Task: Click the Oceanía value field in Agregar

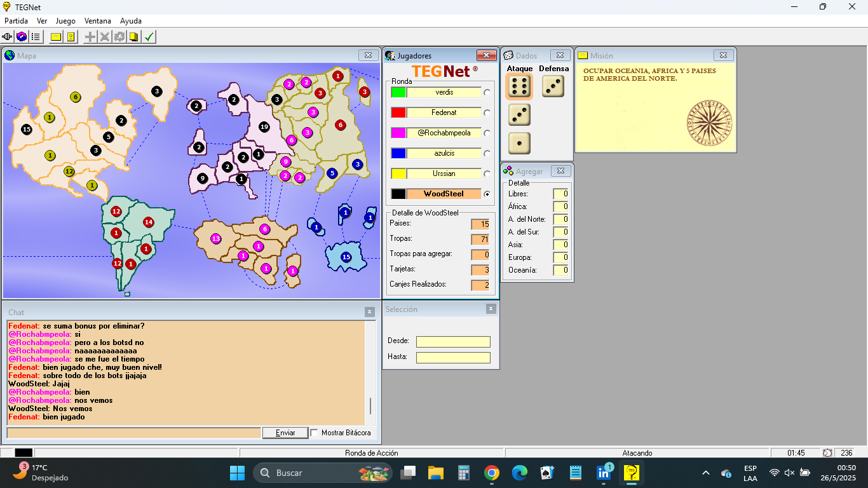Action: [x=560, y=270]
